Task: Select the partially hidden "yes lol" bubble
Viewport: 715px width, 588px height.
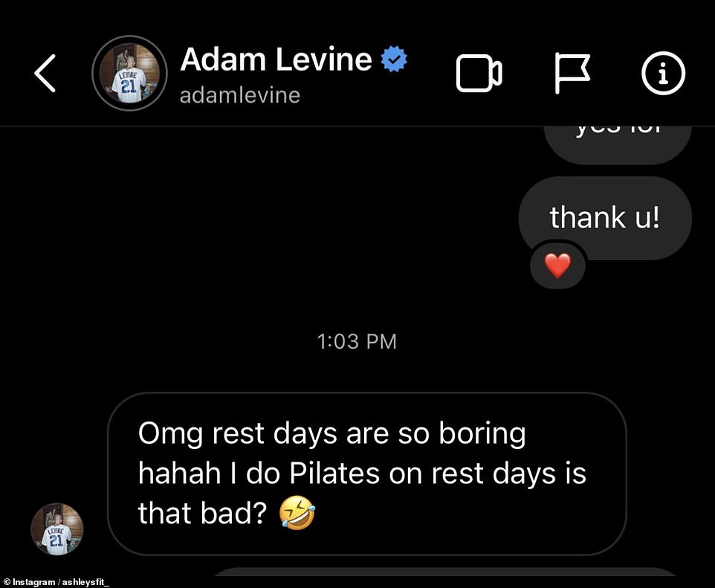Action: pyautogui.click(x=618, y=145)
